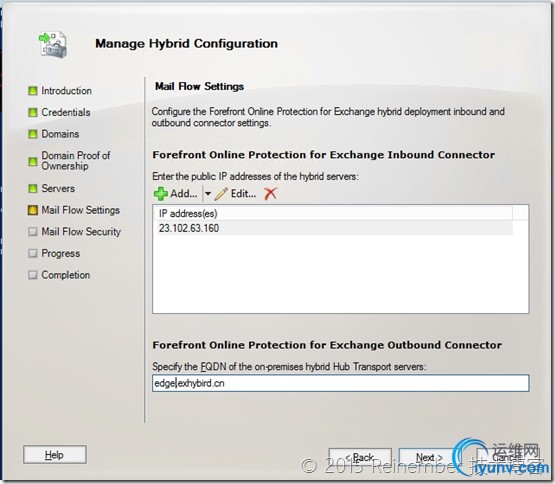Viewport: 555px width, 484px height.
Task: Open the dropdown arrow beside Add
Action: point(208,194)
